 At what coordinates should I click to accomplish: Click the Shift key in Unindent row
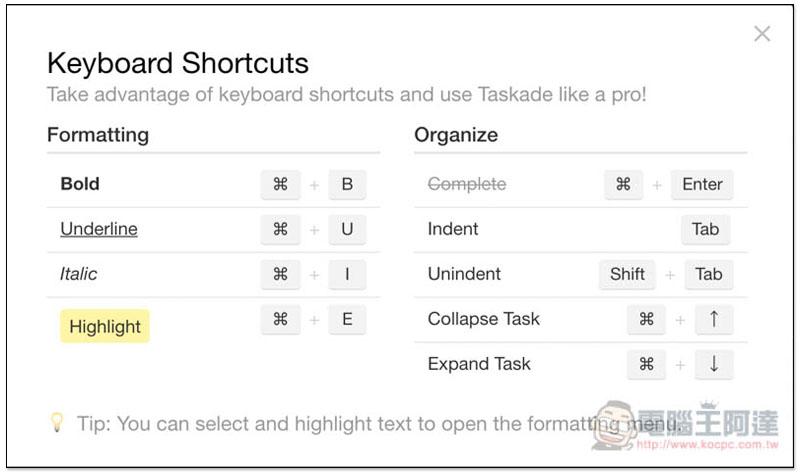point(627,274)
